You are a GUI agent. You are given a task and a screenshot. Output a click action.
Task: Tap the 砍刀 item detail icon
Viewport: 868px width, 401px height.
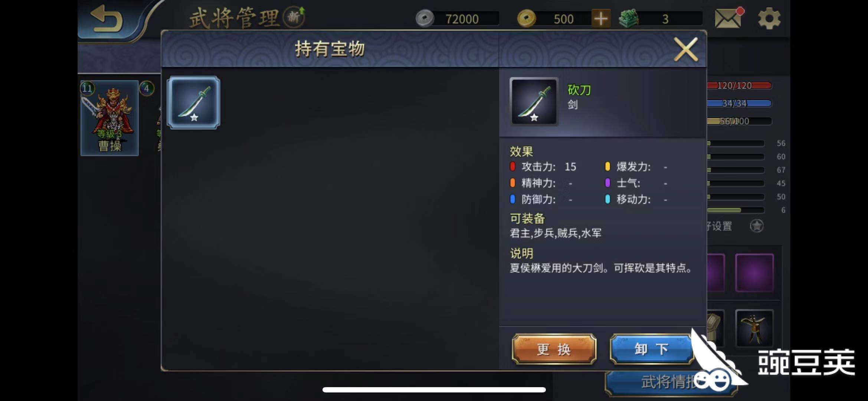pyautogui.click(x=534, y=101)
